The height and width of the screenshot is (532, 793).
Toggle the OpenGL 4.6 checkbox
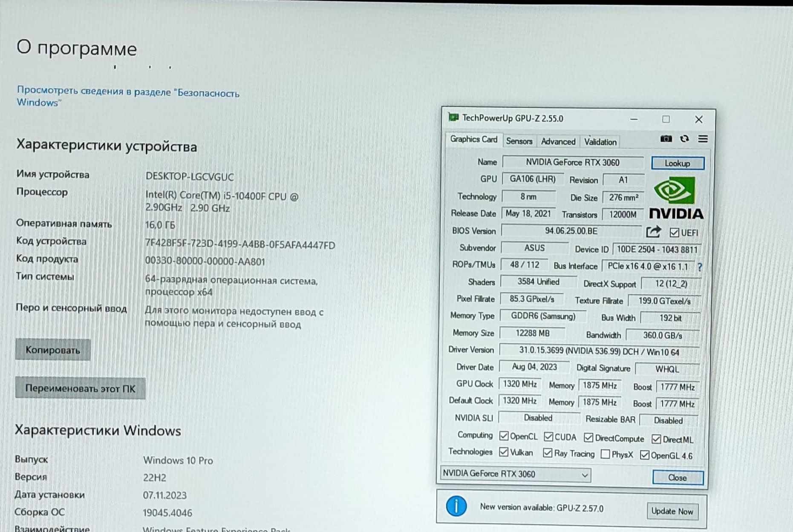[x=645, y=455]
